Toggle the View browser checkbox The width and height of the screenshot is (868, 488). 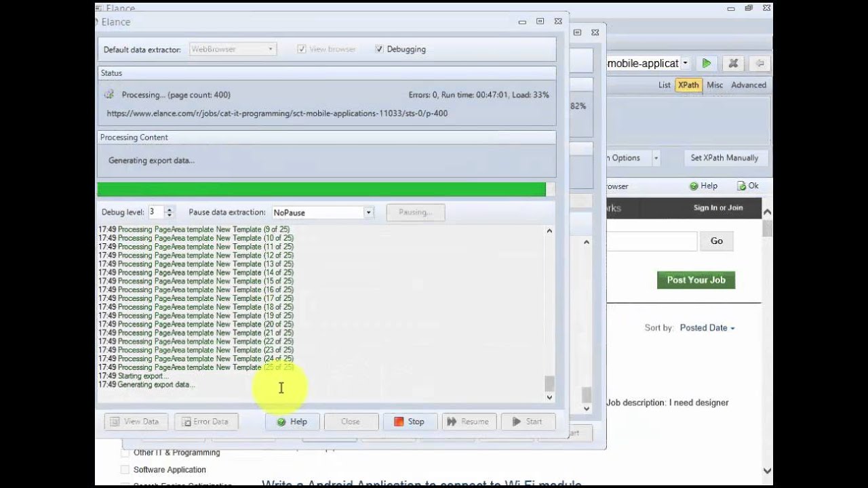[x=302, y=49]
